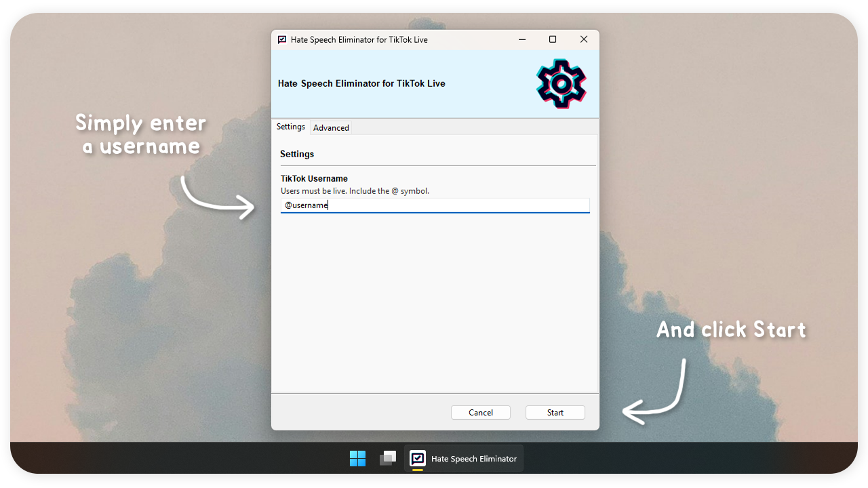Viewport: 868px width, 488px height.
Task: Click the bold "Settings" section heading
Action: (x=297, y=154)
